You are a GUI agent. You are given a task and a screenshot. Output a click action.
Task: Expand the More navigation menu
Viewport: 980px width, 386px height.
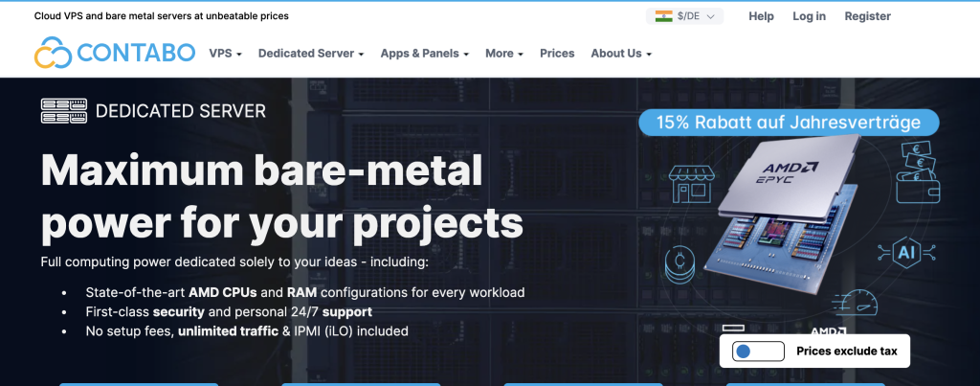[x=503, y=54]
